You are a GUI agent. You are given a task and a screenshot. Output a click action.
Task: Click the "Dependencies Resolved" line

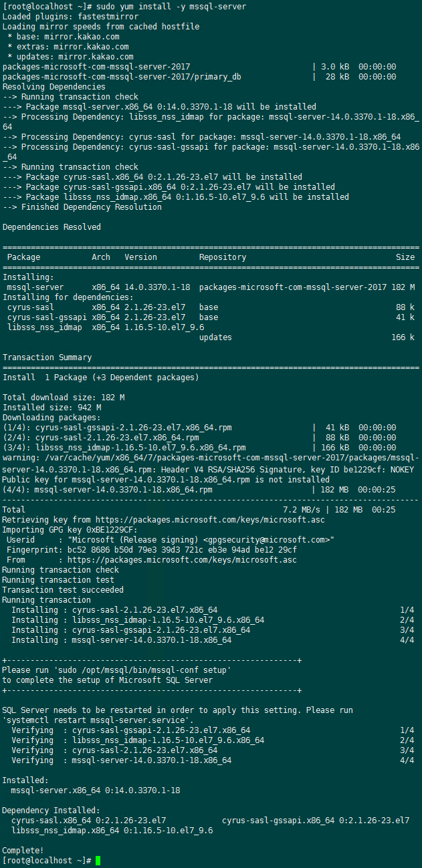point(51,227)
